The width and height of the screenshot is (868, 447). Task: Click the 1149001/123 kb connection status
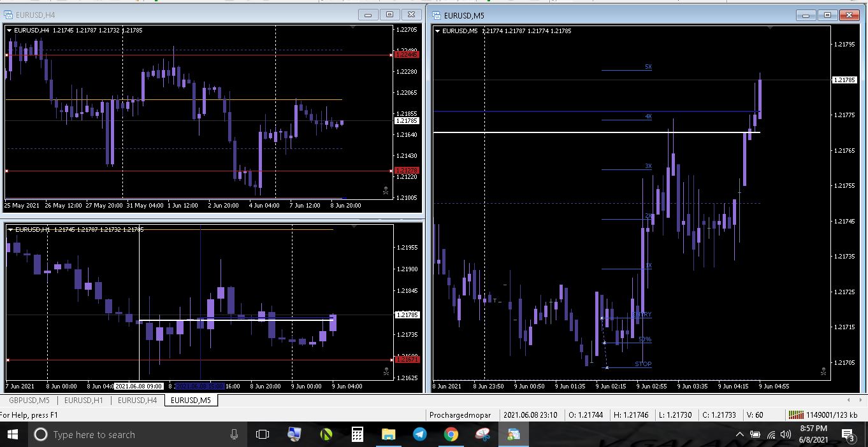click(x=832, y=415)
